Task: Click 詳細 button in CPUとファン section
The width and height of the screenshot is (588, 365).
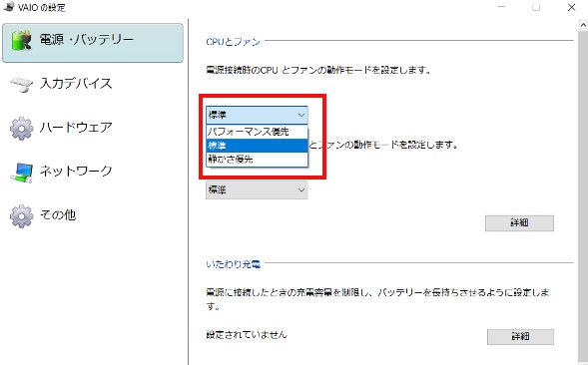Action: coord(519,223)
